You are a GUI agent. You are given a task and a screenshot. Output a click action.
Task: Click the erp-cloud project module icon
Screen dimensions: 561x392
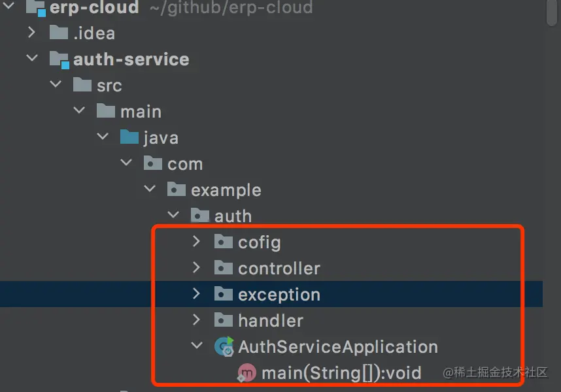click(36, 8)
